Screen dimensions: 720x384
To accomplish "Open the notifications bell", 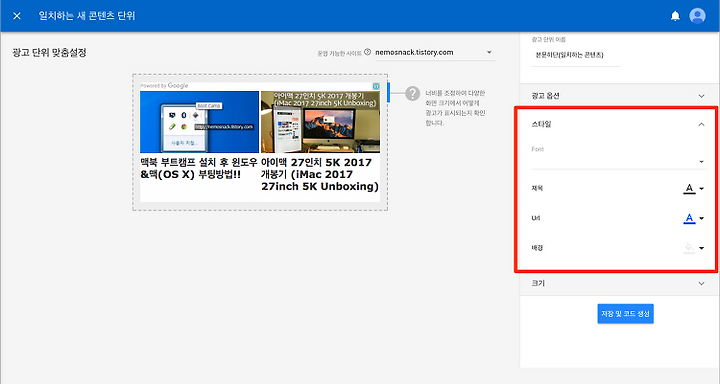I will [x=675, y=16].
